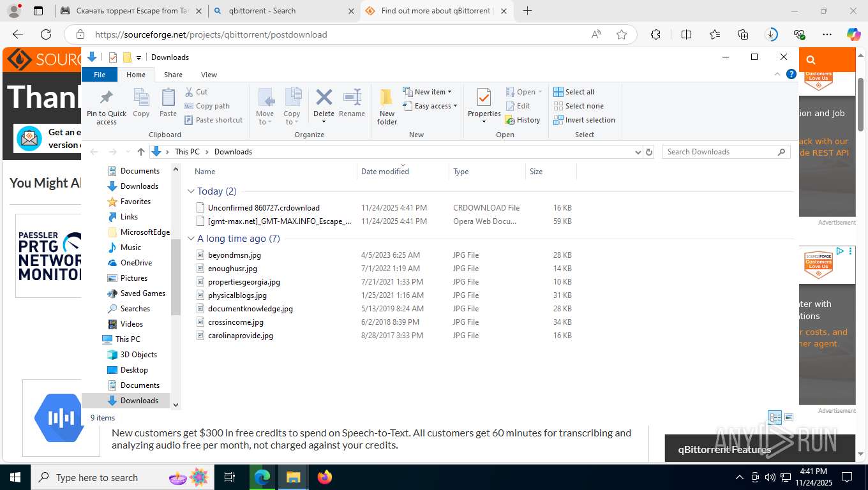Select the crossincome.jpg file
This screenshot has width=868, height=490.
click(x=236, y=322)
